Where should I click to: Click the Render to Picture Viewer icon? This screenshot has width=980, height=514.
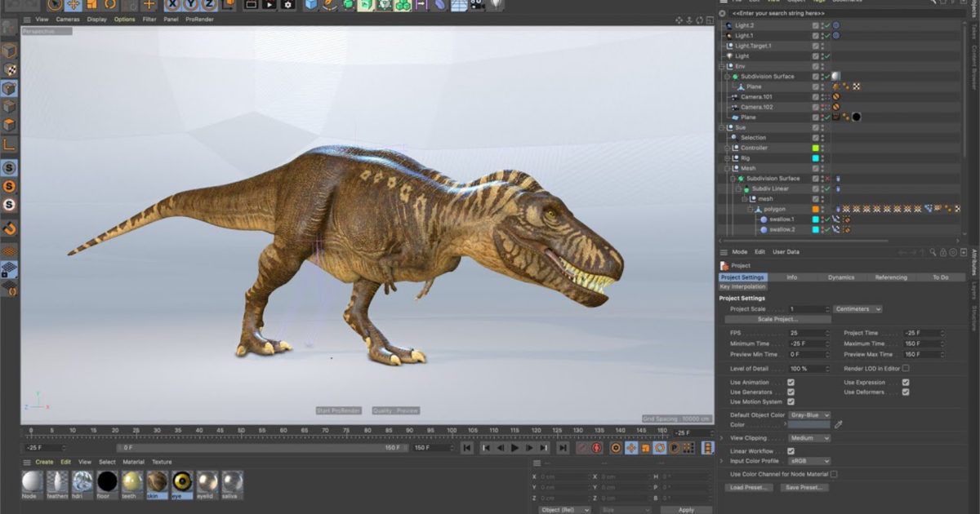(x=269, y=6)
